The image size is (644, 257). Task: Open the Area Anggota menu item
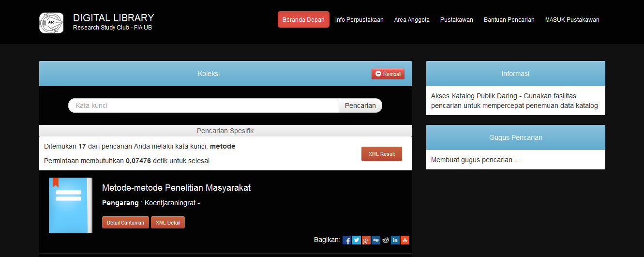point(412,20)
